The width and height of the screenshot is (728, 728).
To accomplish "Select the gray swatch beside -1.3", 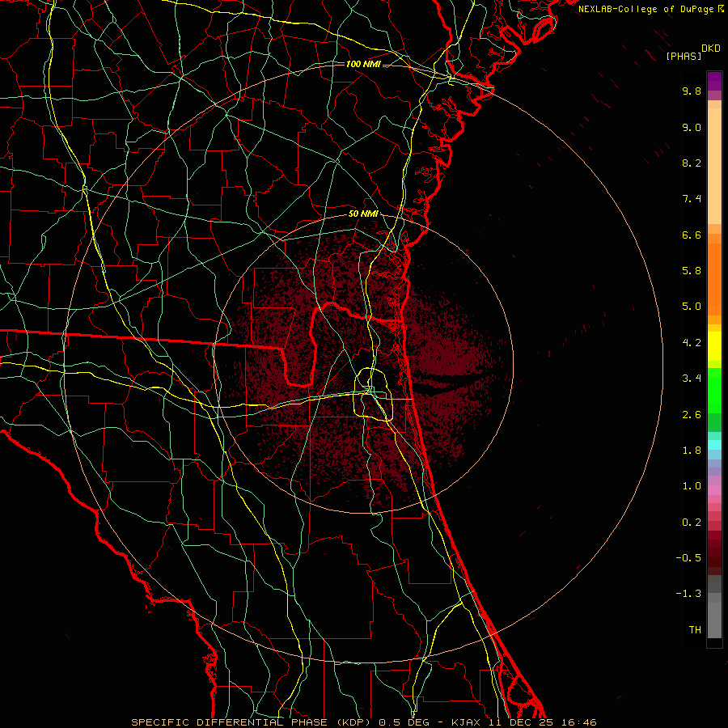I will click(x=714, y=594).
